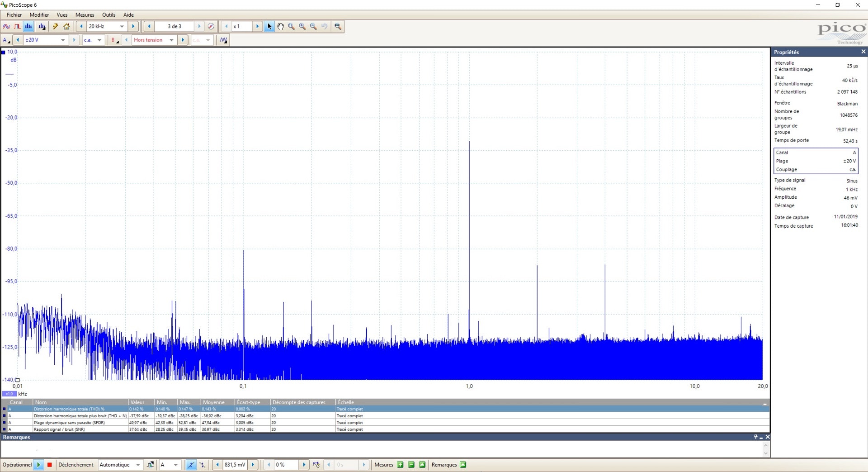Viewport: 868px width, 472px height.
Task: Decrease frequency range with left arrow
Action: coord(81,26)
